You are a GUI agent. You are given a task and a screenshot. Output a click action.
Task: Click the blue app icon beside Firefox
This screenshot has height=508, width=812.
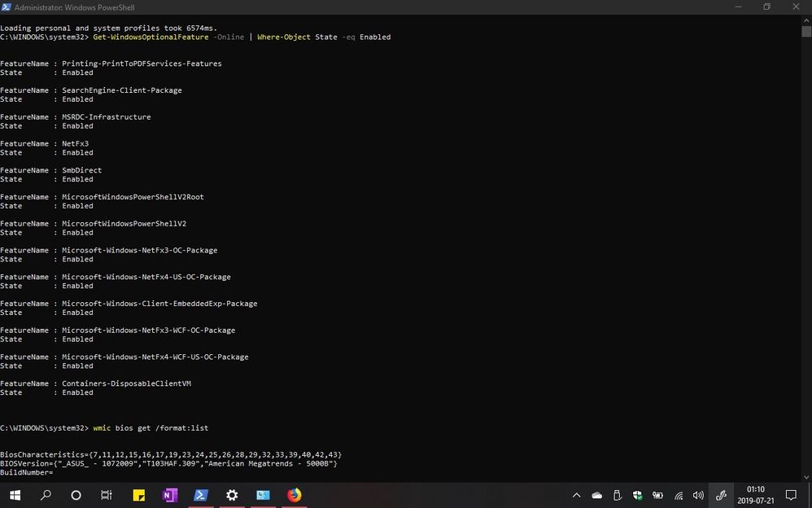click(263, 495)
